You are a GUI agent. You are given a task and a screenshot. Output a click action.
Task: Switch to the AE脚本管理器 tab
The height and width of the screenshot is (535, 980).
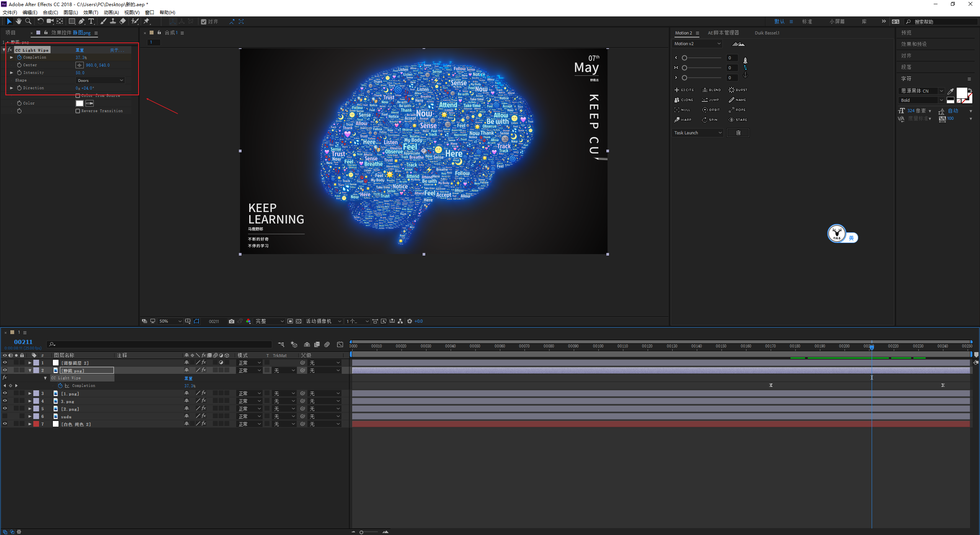(723, 33)
